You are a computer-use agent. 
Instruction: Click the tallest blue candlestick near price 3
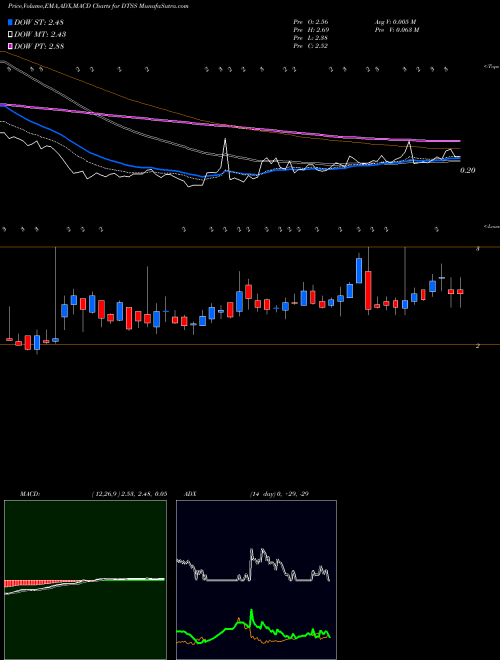(359, 270)
